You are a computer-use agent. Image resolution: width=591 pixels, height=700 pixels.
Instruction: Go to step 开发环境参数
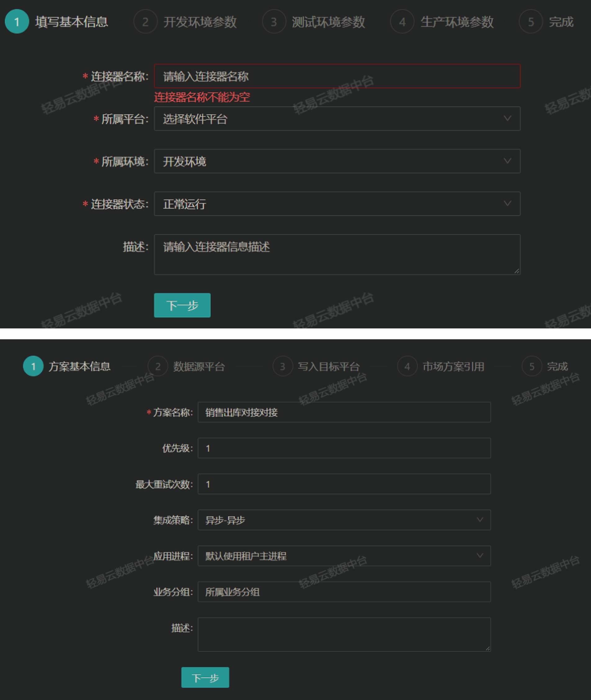pos(188,22)
